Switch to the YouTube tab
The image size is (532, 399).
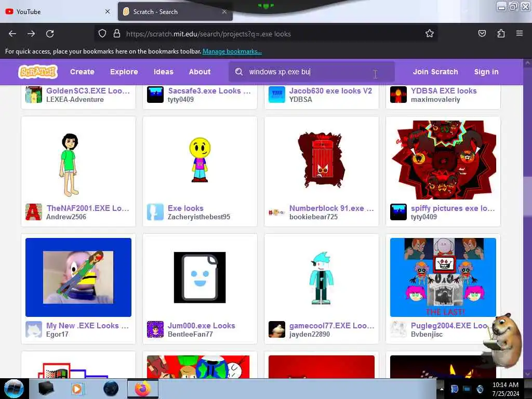pyautogui.click(x=58, y=11)
